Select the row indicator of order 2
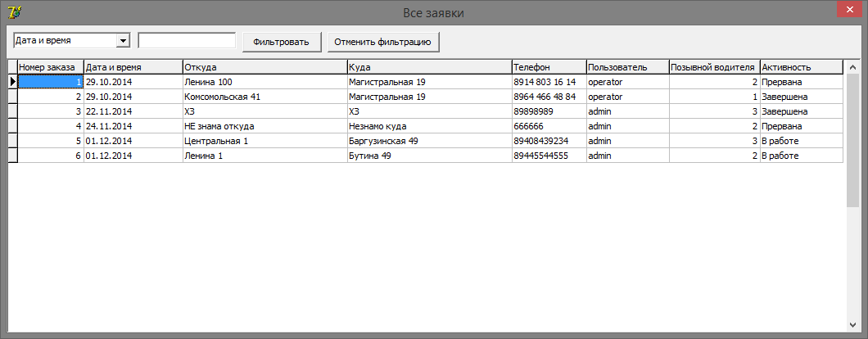The height and width of the screenshot is (339, 868). [x=12, y=97]
